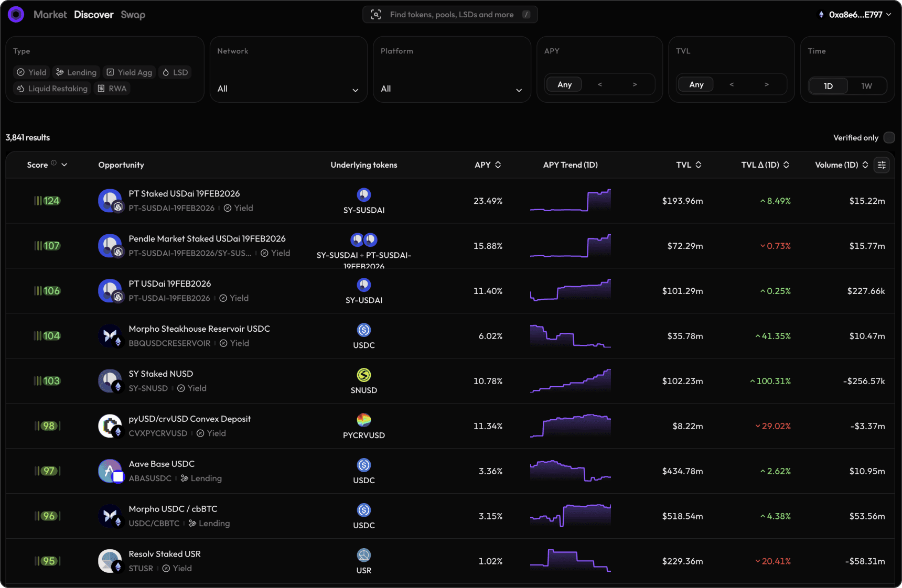Select the 1W time option
Screen dimensions: 902x588
(x=866, y=86)
